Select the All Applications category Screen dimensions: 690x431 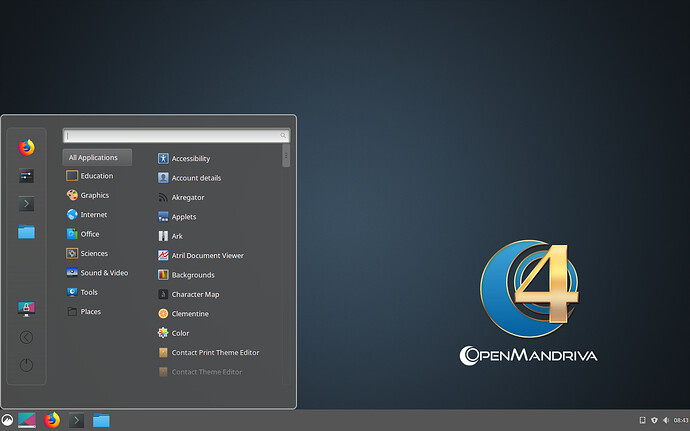[97, 157]
